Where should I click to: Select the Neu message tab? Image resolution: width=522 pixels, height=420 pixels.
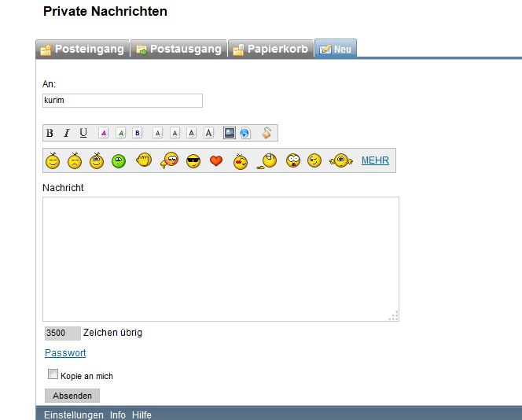336,49
